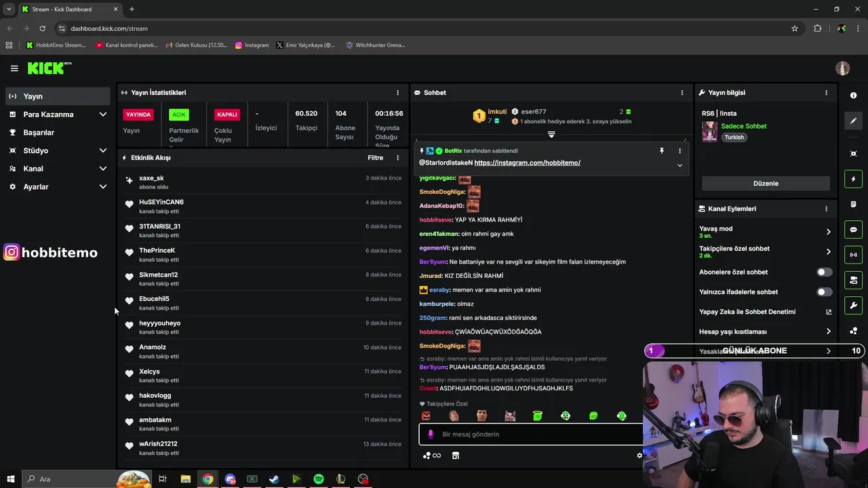
Task: Open Sohbet panel three-dot menu
Action: [x=682, y=92]
